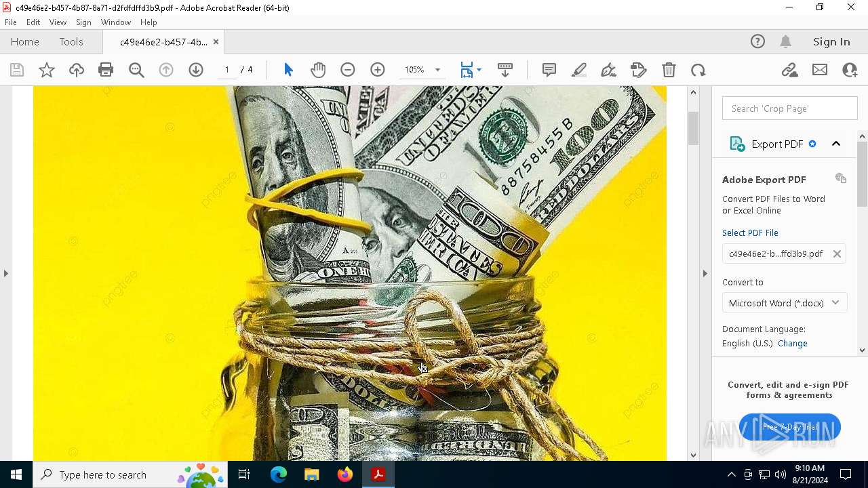Screen dimensions: 868x488
Task: Open Task View on taskbar
Action: tap(245, 474)
